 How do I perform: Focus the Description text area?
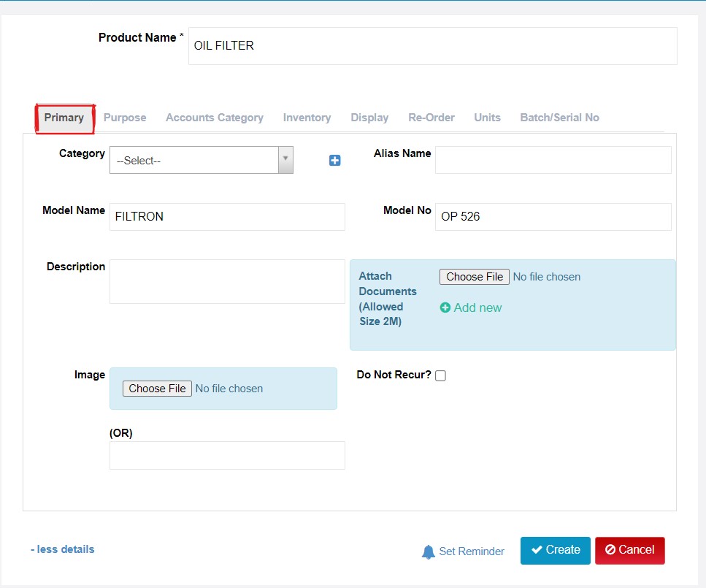coord(227,282)
